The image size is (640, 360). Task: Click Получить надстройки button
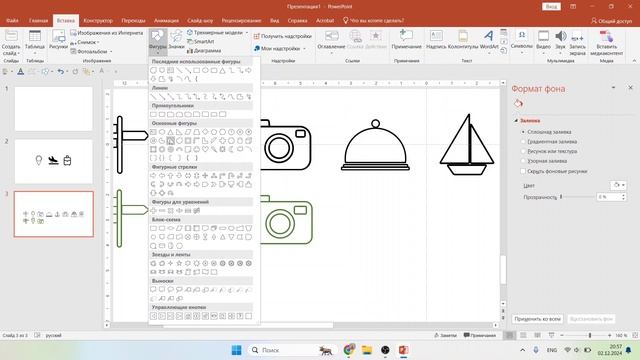(283, 36)
